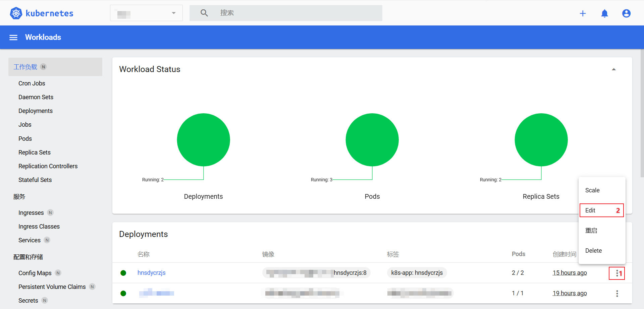This screenshot has width=644, height=309.
Task: Select 工作负载 in the sidebar
Action: click(x=55, y=67)
